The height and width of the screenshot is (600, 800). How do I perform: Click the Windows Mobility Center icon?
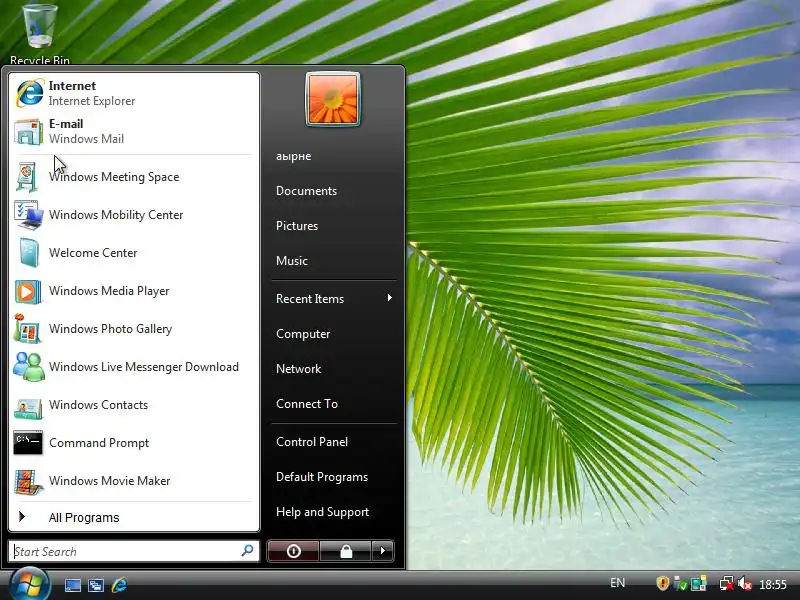[28, 215]
